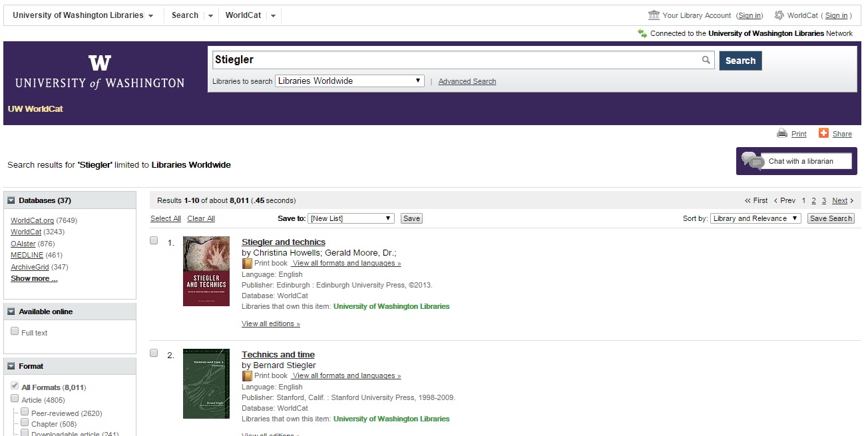
Task: Tick the Article format checkbox
Action: pos(15,399)
